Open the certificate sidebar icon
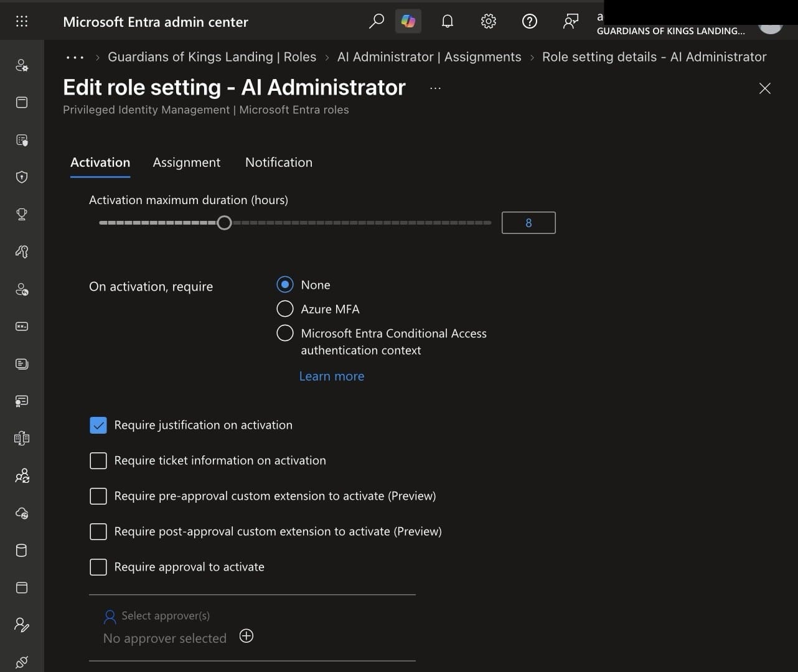 pos(22,401)
